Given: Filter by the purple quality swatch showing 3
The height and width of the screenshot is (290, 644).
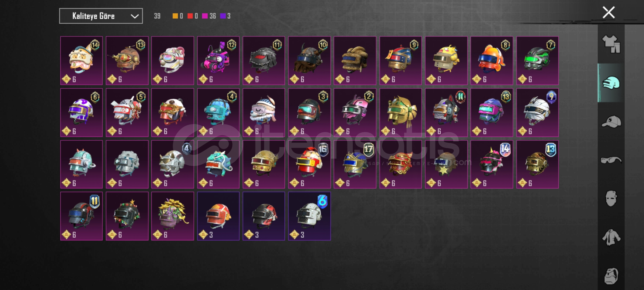Looking at the screenshot, I should click(223, 16).
